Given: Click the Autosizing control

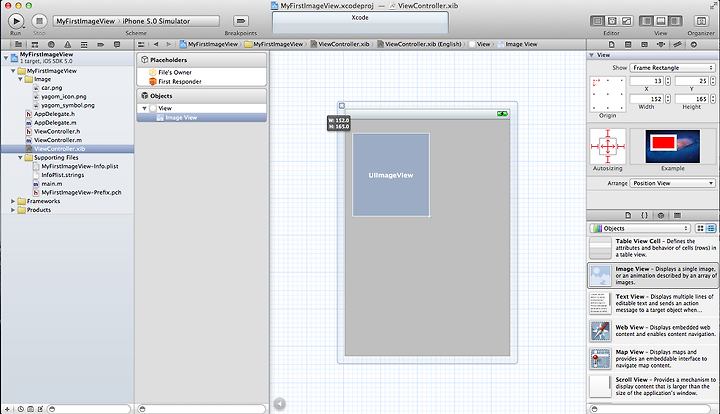Looking at the screenshot, I should tap(608, 146).
